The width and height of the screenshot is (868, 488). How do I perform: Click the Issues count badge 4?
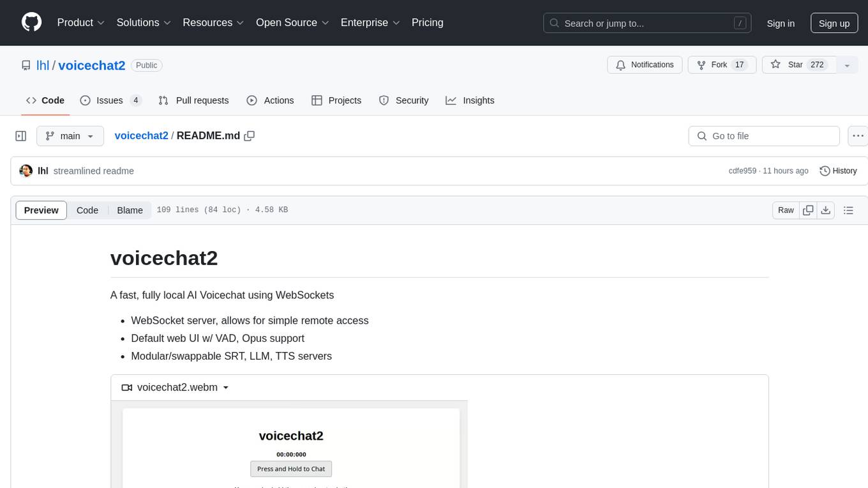coord(135,100)
